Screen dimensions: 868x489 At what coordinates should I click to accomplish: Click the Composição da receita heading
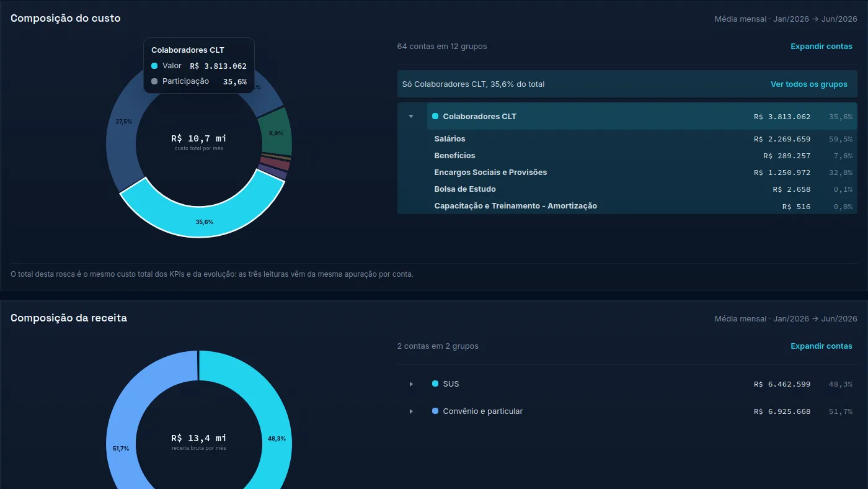tap(69, 318)
